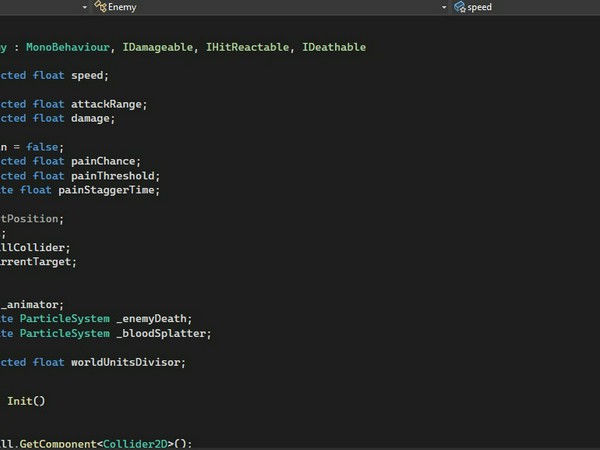Screen dimensions: 600x450
Task: Click the IHitReactable interface name
Action: coord(247,47)
